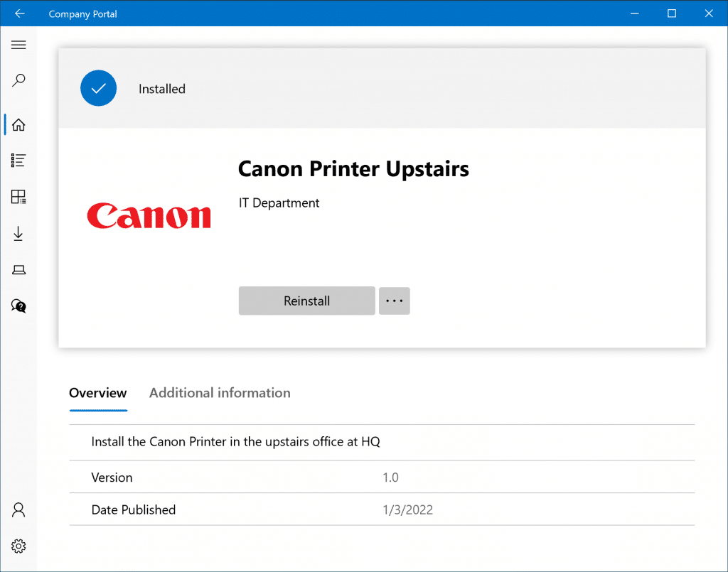Go to the Home page icon
The width and height of the screenshot is (728, 572).
click(x=19, y=125)
